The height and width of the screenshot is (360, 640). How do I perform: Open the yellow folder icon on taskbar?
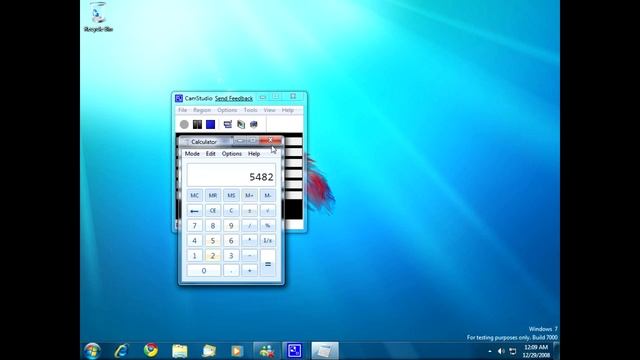(x=180, y=351)
